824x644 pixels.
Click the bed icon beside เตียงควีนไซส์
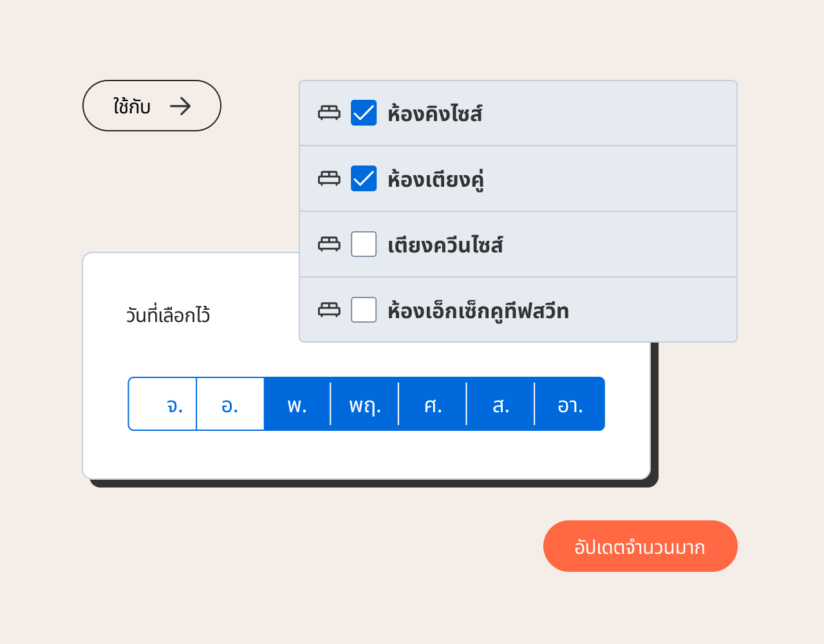[329, 244]
